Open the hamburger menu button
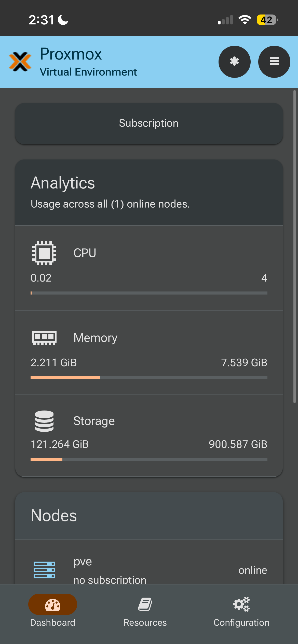Viewport: 298px width, 644px height. click(274, 62)
